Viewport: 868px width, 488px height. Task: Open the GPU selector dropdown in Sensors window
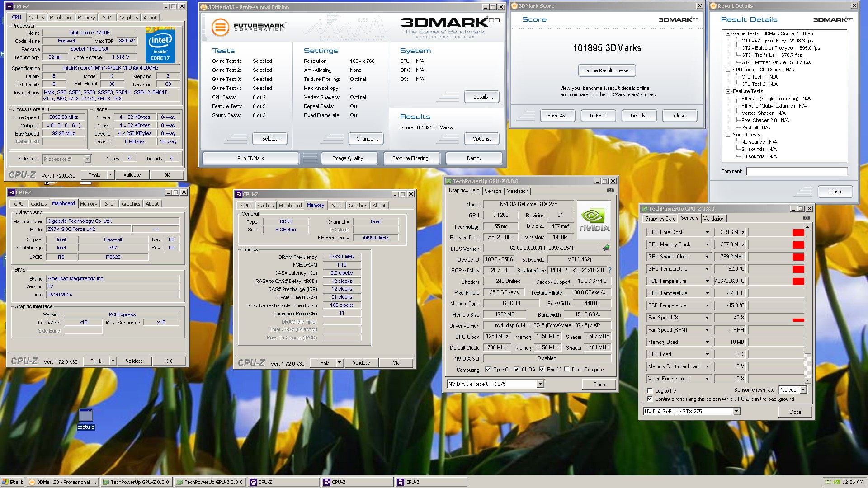[x=736, y=412]
